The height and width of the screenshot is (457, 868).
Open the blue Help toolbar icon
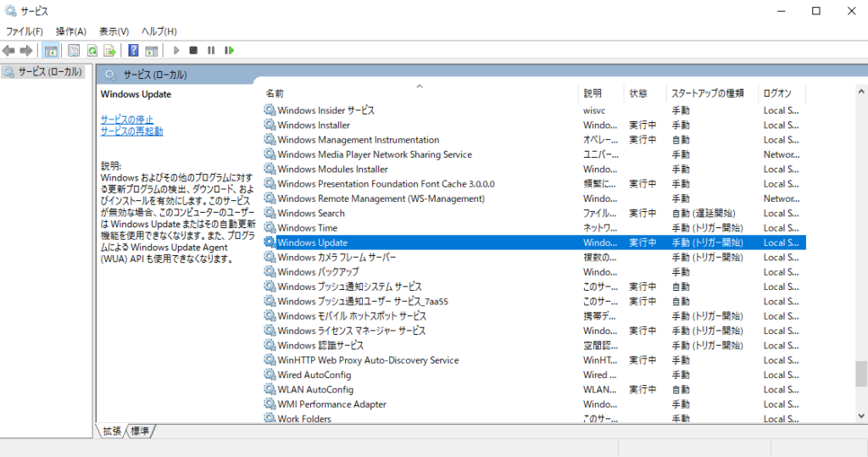(133, 50)
